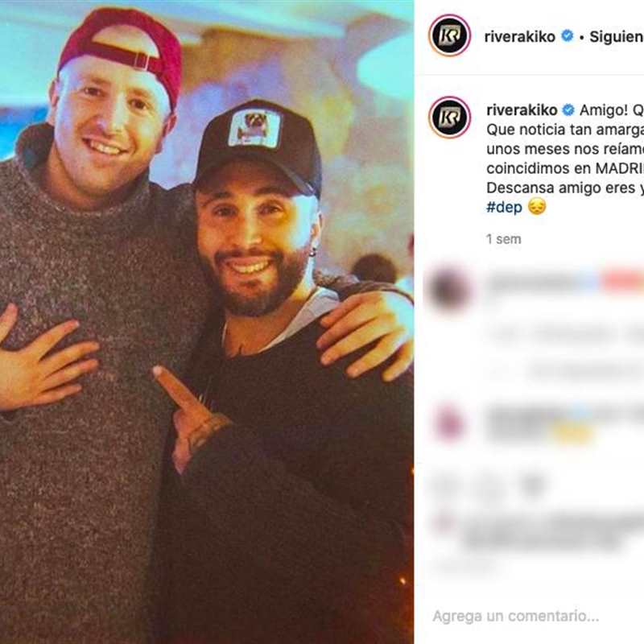Image resolution: width=644 pixels, height=644 pixels.
Task: Click the blurred dark action icon above likes
Action: click(x=533, y=486)
